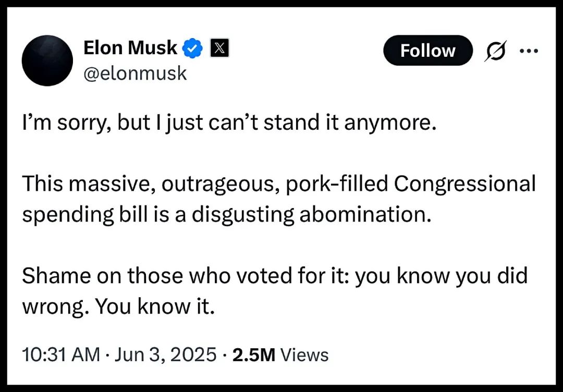Open the dark circular profile avatar
Viewport: 563px width, 392px height.
pos(47,60)
